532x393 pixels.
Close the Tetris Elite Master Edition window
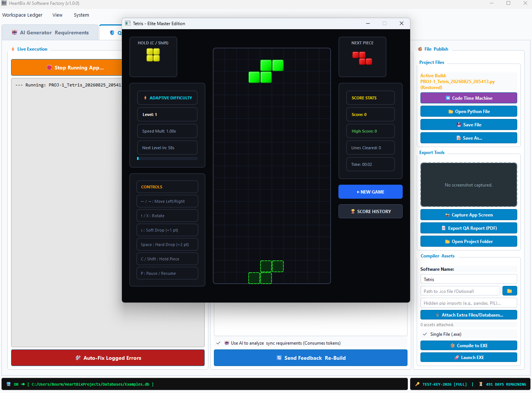pos(401,23)
